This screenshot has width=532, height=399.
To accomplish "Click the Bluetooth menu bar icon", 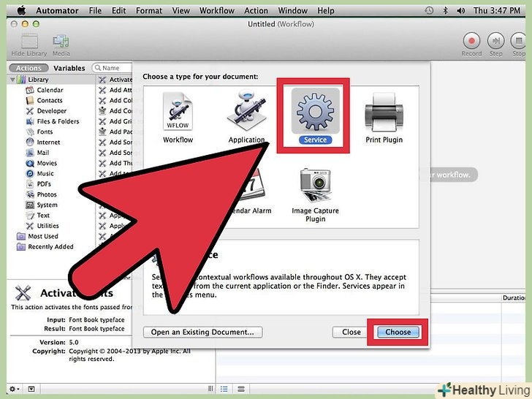I will tap(445, 11).
